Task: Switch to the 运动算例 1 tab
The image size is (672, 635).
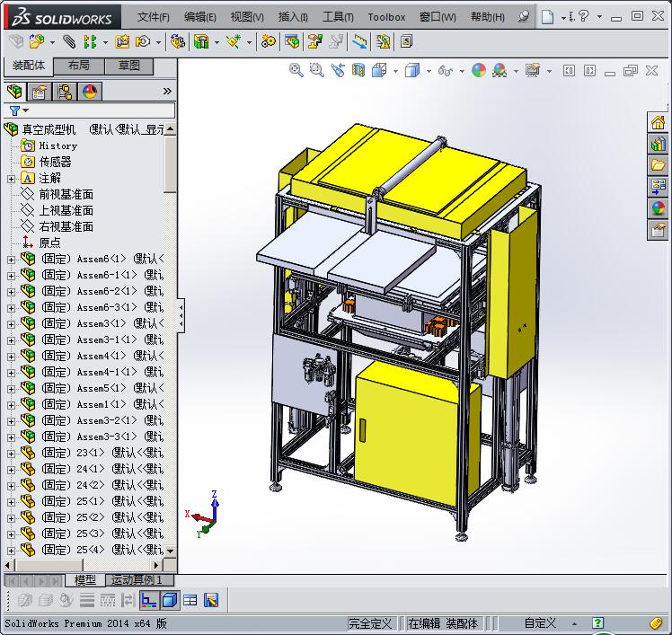Action: [137, 580]
